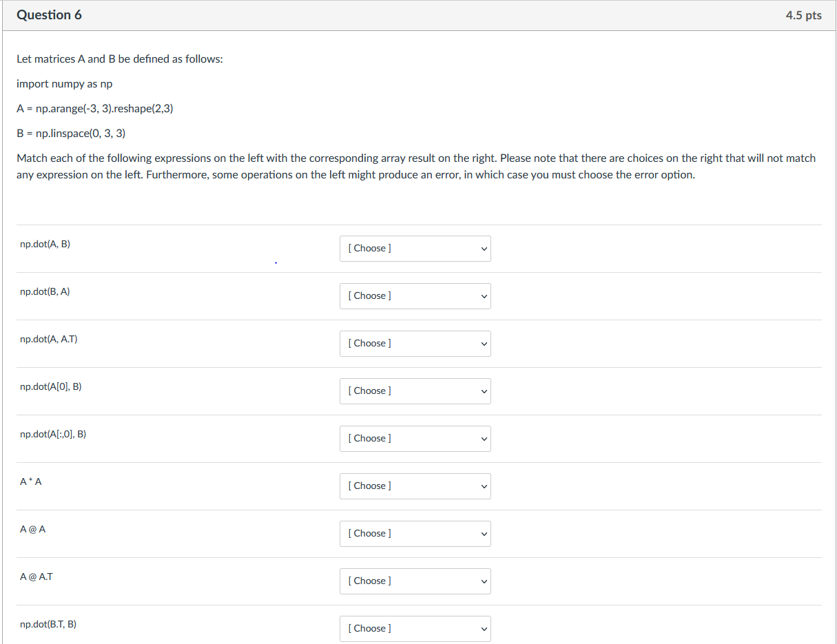Click the import numpy as np line
837x644 pixels.
tap(64, 83)
